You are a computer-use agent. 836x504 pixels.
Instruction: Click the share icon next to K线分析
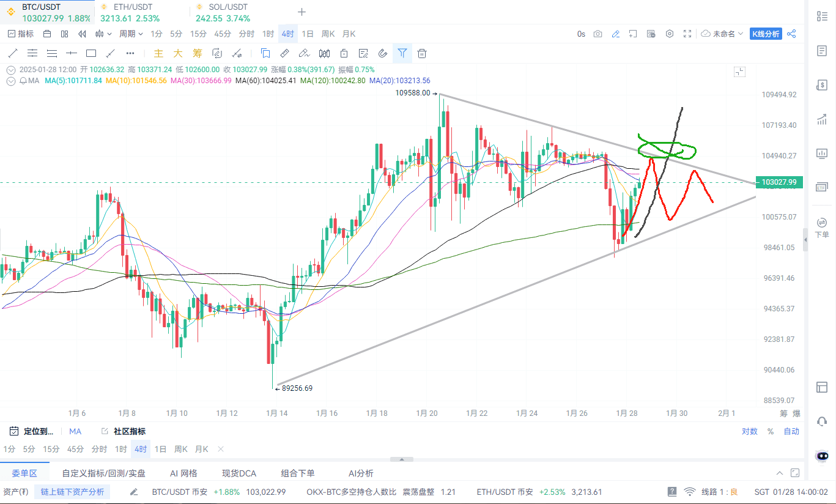coord(791,34)
